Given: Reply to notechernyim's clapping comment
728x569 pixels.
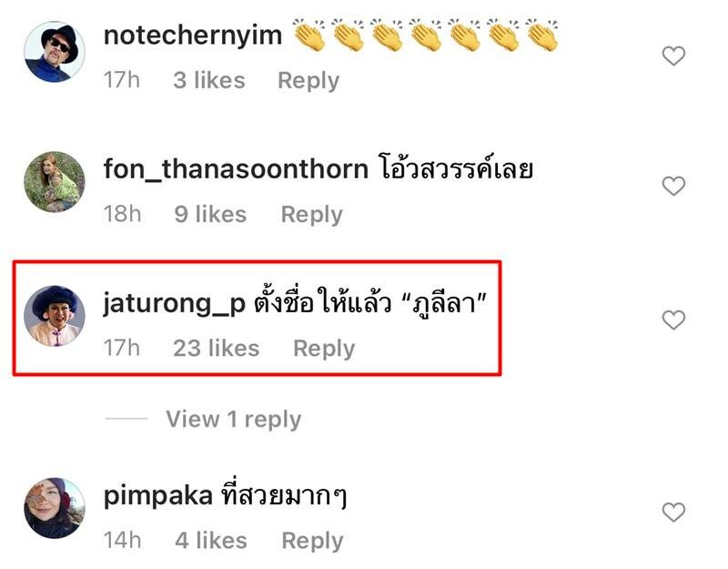Looking at the screenshot, I should click(308, 81).
